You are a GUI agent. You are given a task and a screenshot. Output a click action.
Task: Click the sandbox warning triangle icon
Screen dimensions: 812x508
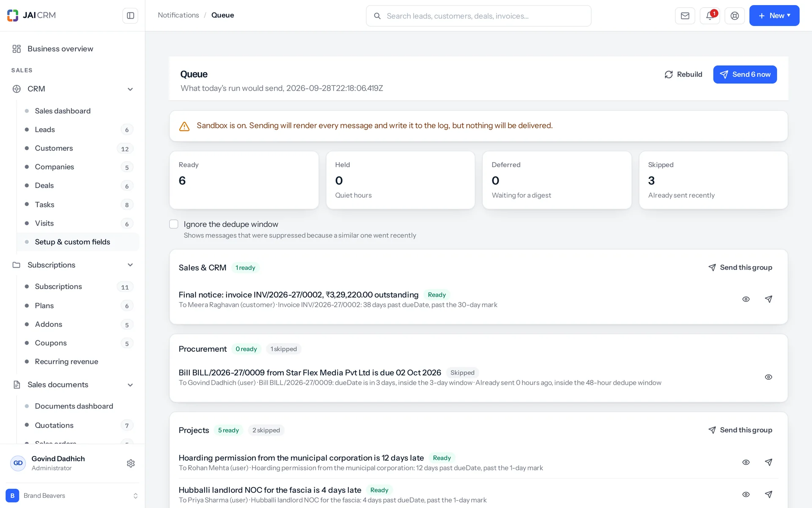pyautogui.click(x=184, y=126)
